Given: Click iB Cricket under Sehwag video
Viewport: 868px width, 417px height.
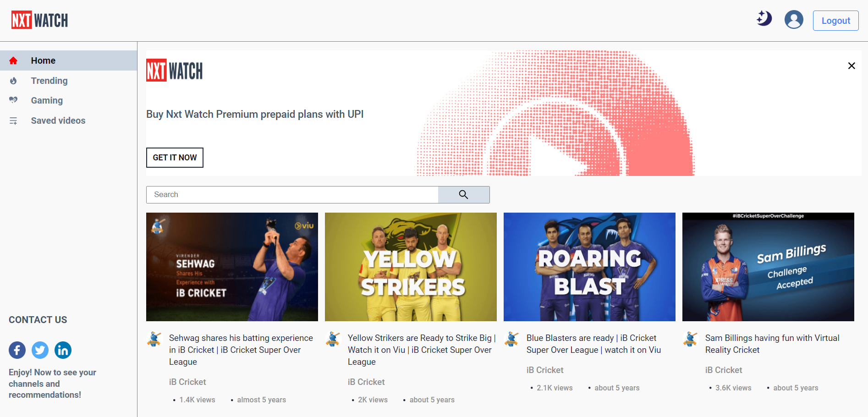Looking at the screenshot, I should coord(187,382).
